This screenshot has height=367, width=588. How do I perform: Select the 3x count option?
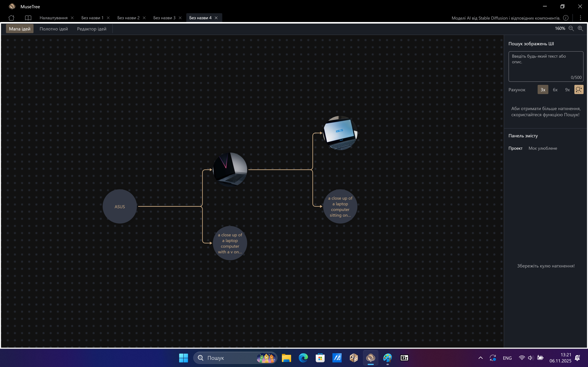pos(543,90)
